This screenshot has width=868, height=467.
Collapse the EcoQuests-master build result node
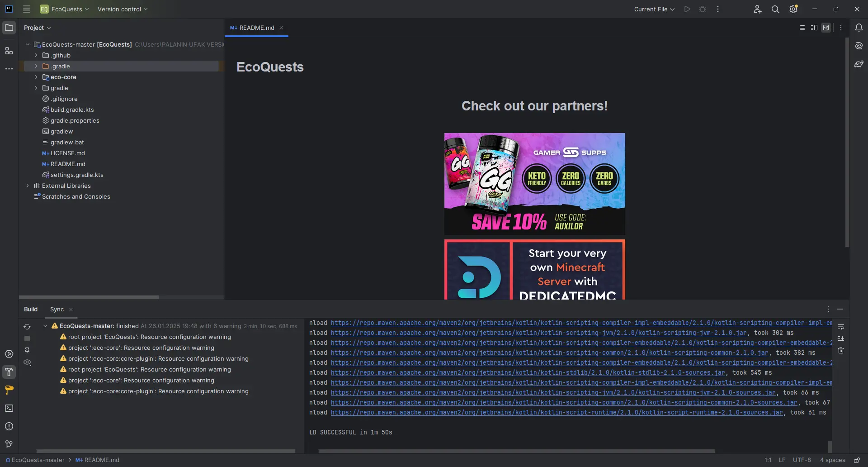click(45, 326)
